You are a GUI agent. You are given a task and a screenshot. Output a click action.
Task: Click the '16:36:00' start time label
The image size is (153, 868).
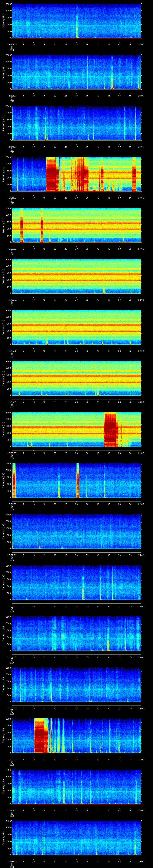coord(12,759)
